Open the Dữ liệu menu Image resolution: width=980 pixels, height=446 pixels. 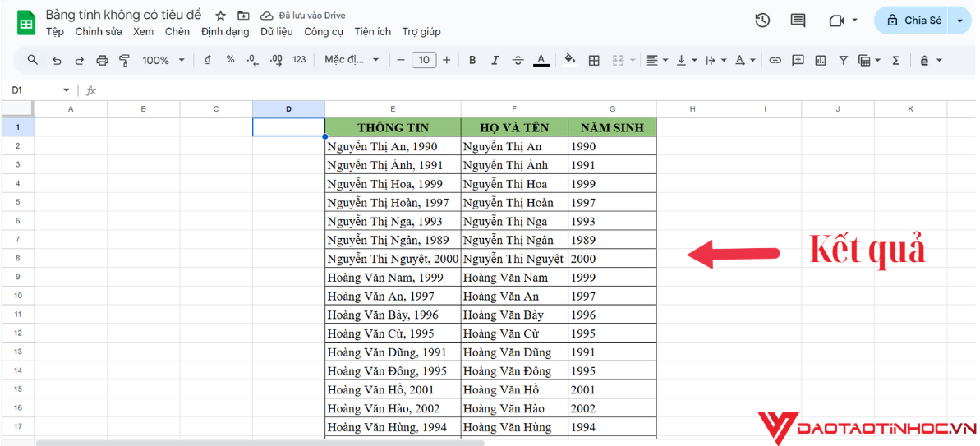[277, 32]
